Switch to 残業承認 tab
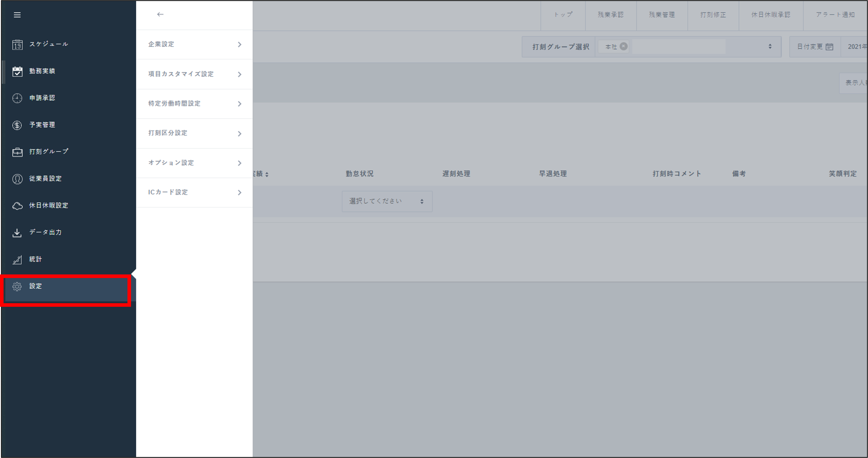868x458 pixels. coord(611,15)
